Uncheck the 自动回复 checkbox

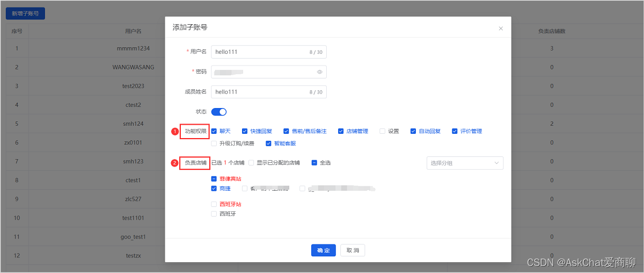413,131
